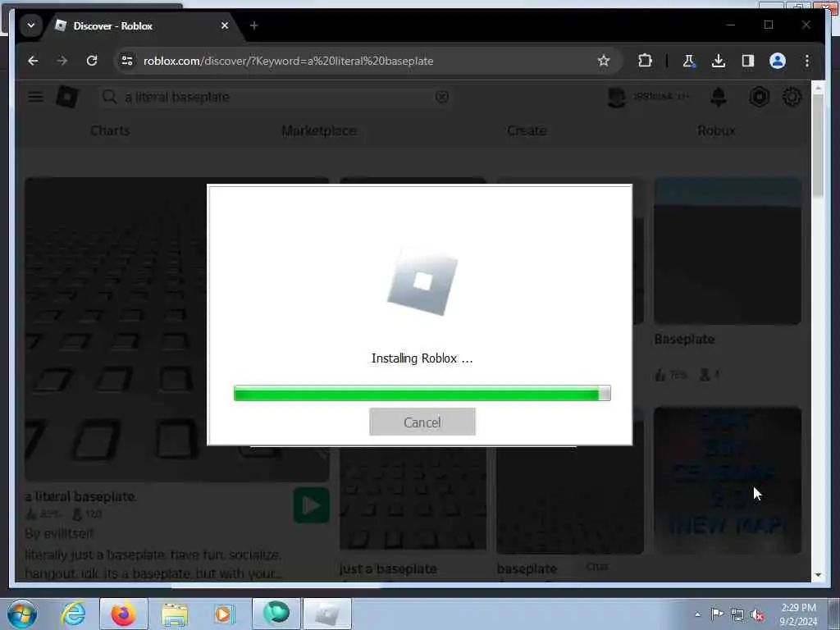The width and height of the screenshot is (840, 630).
Task: Launch Internet Explorer from taskbar
Action: pos(73,614)
